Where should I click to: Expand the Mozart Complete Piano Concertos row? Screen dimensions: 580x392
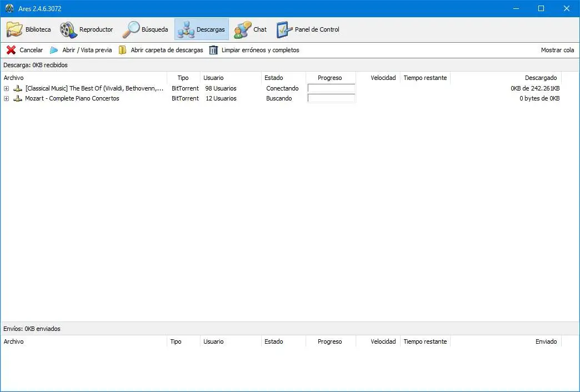click(x=6, y=98)
